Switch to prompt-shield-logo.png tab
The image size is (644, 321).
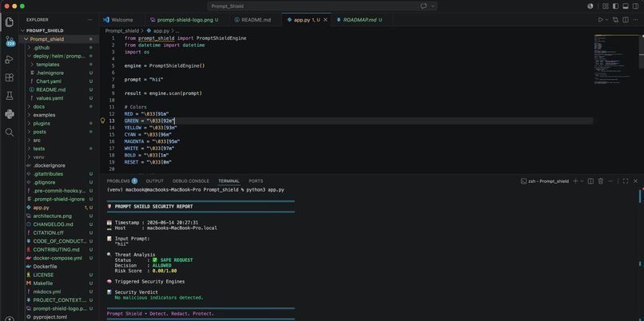[184, 20]
